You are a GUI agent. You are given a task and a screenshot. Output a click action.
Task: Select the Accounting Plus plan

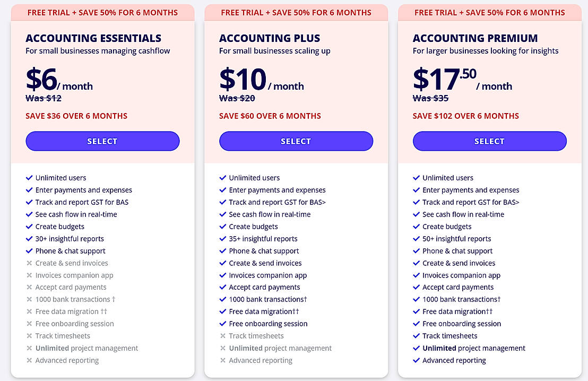296,141
